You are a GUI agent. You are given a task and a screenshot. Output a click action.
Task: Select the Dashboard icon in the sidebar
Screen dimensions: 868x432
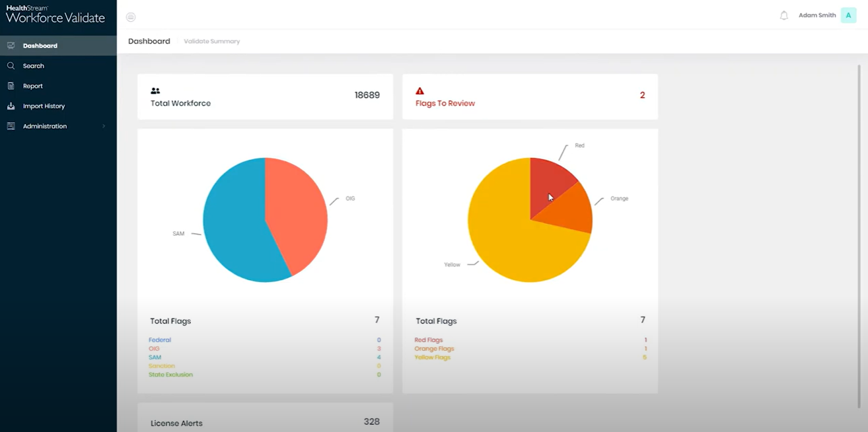tap(10, 46)
